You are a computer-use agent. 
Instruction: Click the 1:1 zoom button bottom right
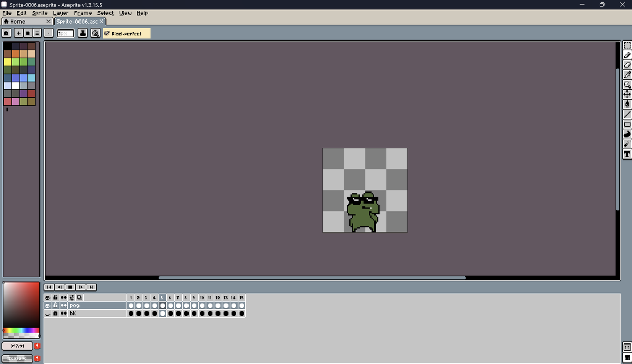[x=627, y=347]
